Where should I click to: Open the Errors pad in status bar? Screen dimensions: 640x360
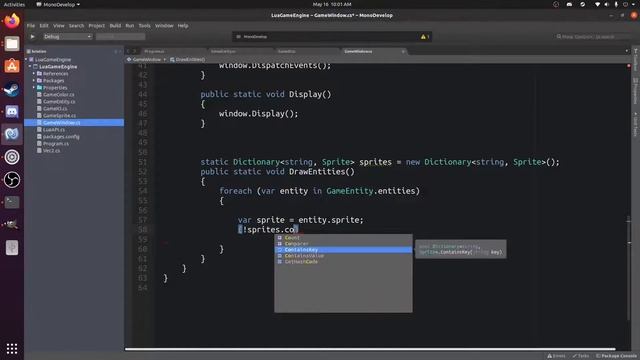(556, 356)
